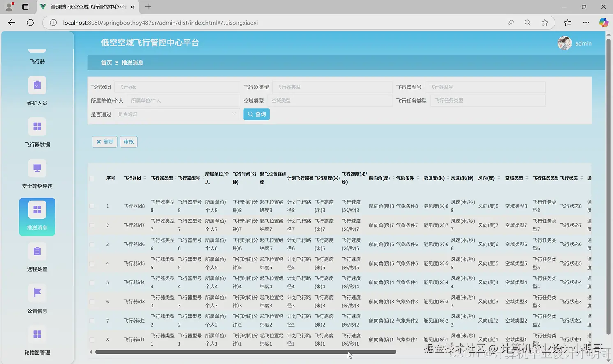
Task: Open the 维护人员 menu label
Action: point(37,103)
